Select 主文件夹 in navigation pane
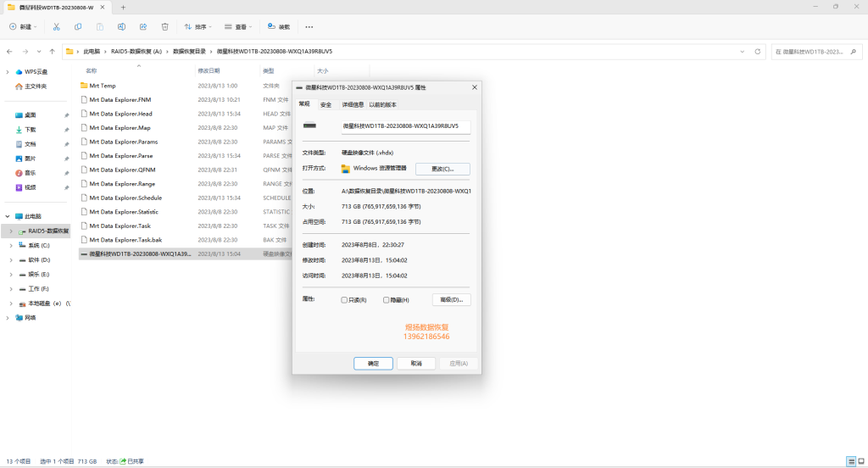Viewport: 868px width, 468px height. point(36,86)
